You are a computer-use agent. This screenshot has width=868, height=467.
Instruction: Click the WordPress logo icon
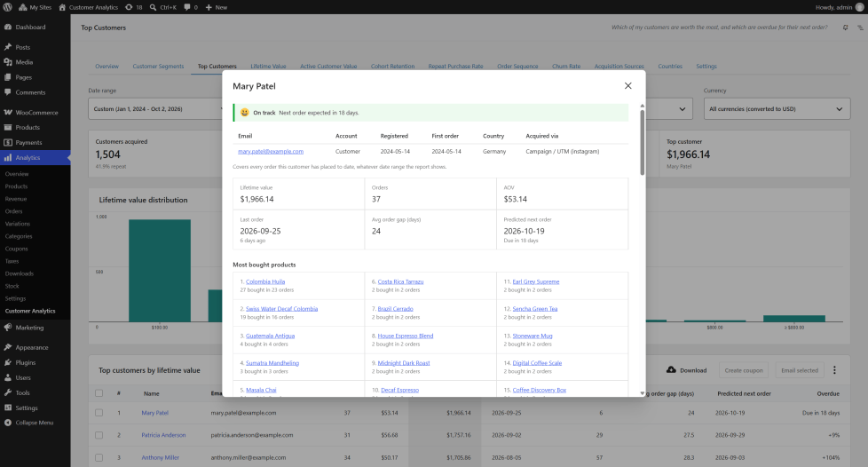coord(8,7)
